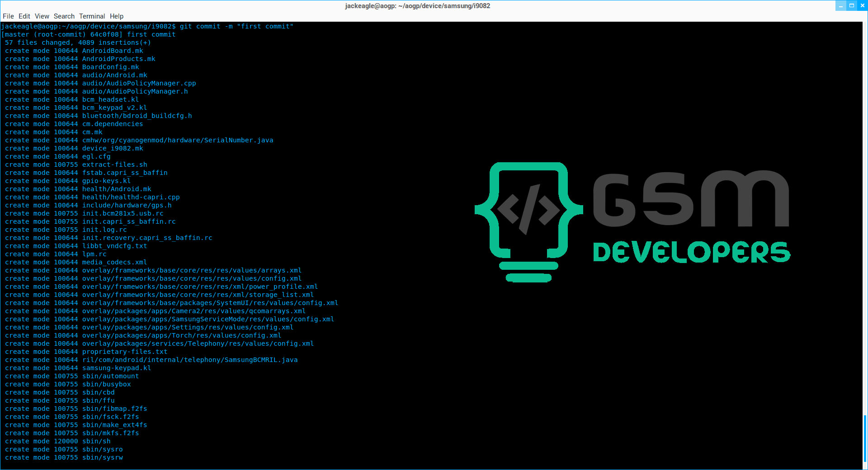This screenshot has width=868, height=470.
Task: Click the proprietary-files.txt line
Action: tap(86, 352)
